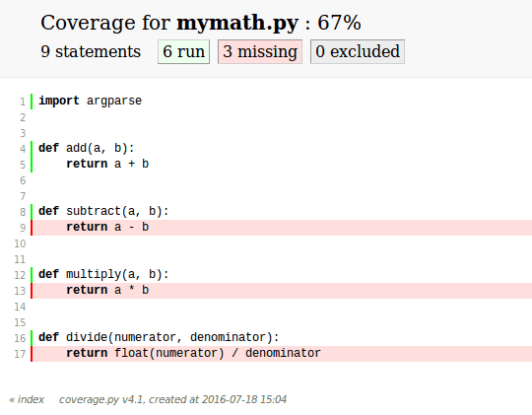Click the mymath.py filename in heading
Image resolution: width=532 pixels, height=415 pixels.
coord(237,23)
